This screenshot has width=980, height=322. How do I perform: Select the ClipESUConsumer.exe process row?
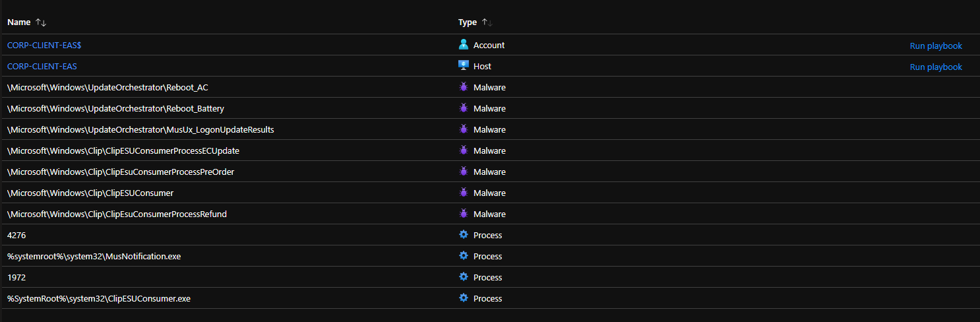99,299
